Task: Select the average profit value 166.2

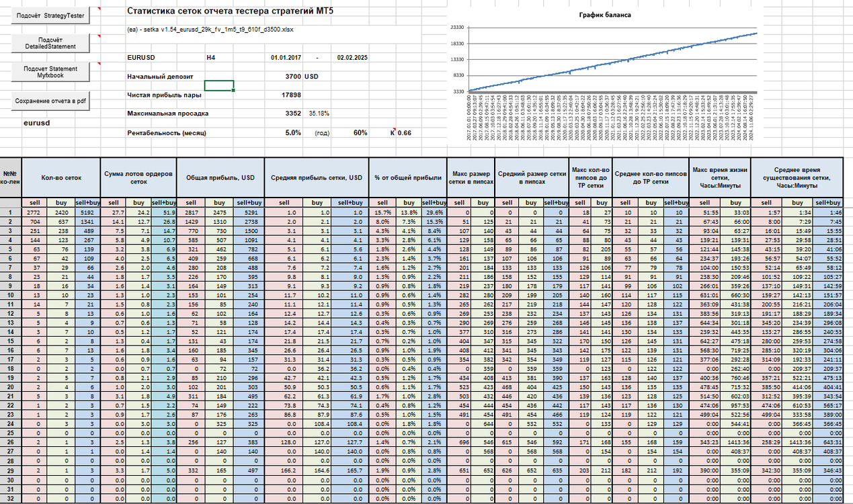Action: click(x=282, y=470)
